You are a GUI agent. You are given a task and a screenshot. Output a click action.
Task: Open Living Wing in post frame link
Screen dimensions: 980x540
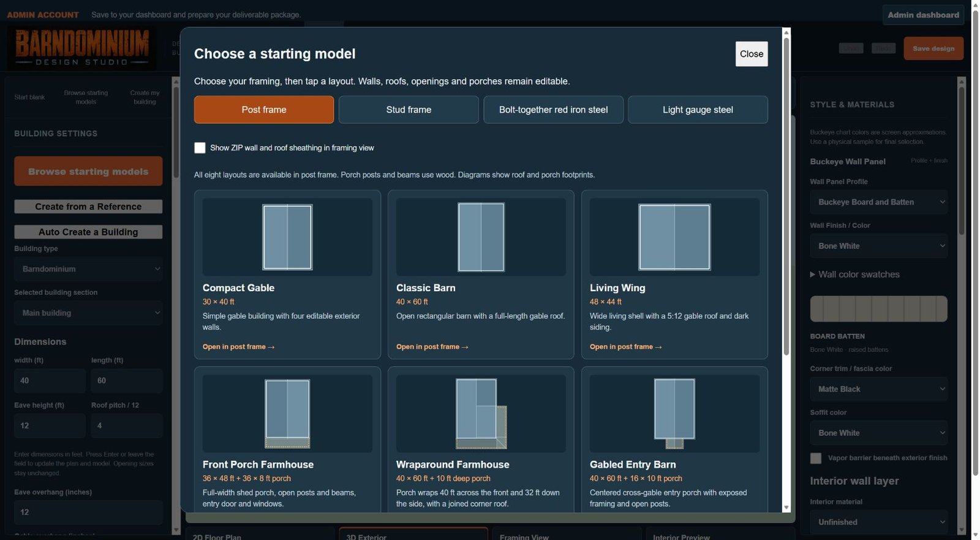tap(626, 347)
